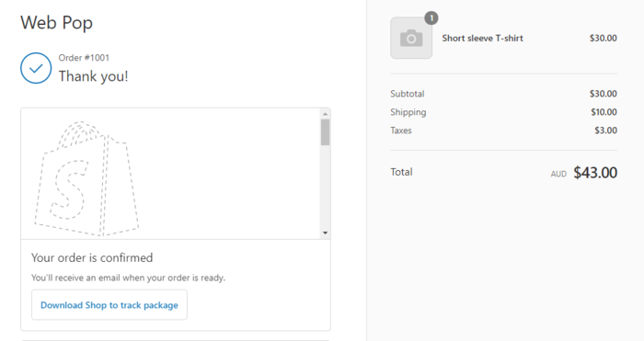The height and width of the screenshot is (341, 644).
Task: Click the Subtotal amount $30.00
Action: (604, 94)
